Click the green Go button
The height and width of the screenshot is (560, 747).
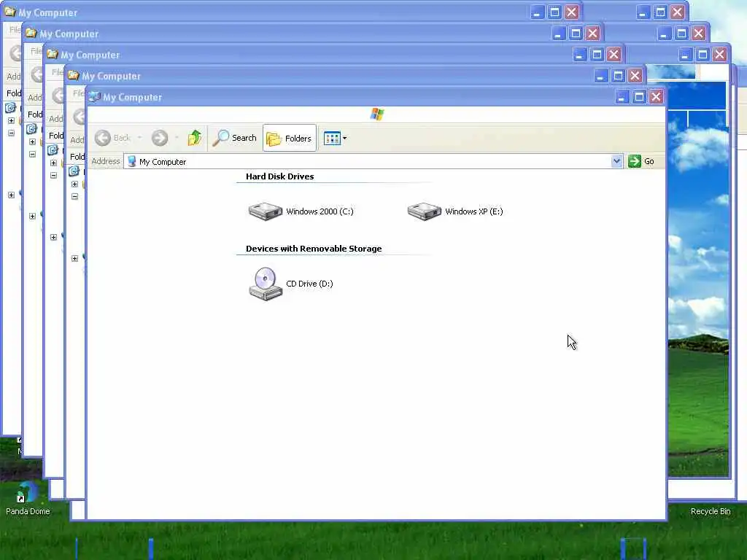tap(641, 161)
